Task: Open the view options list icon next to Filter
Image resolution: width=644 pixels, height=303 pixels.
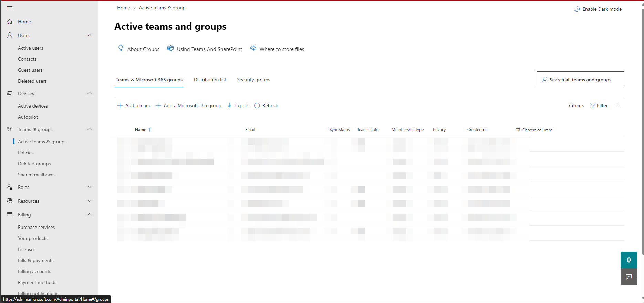Action: click(617, 105)
